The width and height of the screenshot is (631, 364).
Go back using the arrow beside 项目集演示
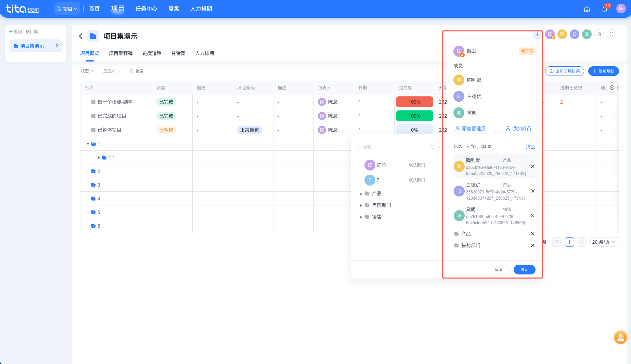(81, 36)
